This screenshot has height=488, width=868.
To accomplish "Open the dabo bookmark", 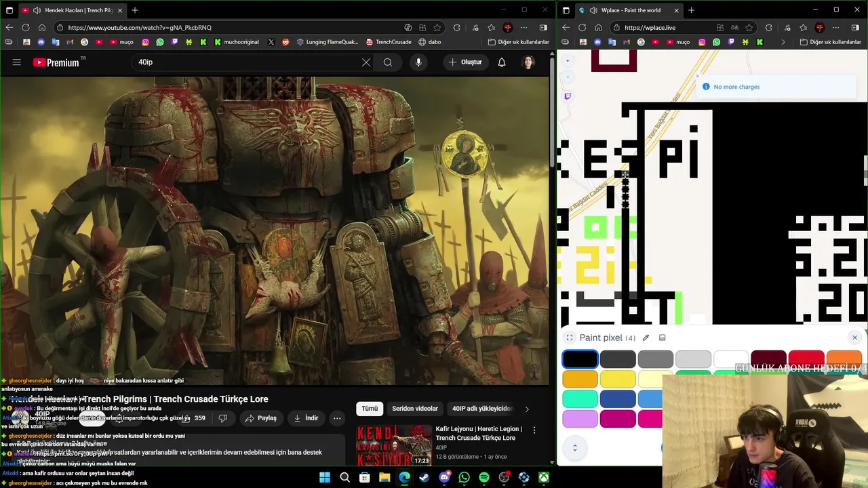I will point(430,42).
